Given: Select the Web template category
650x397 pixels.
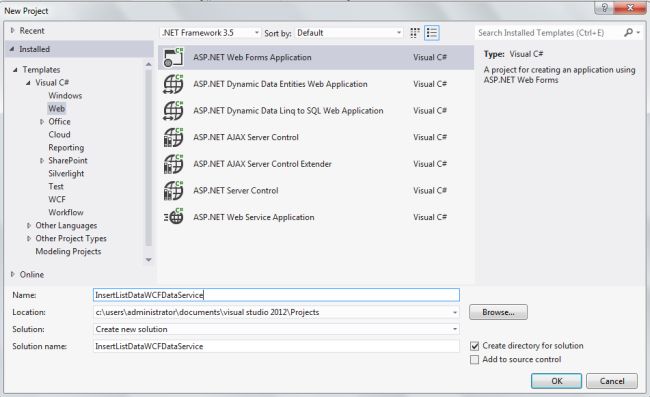Looking at the screenshot, I should 56,109.
